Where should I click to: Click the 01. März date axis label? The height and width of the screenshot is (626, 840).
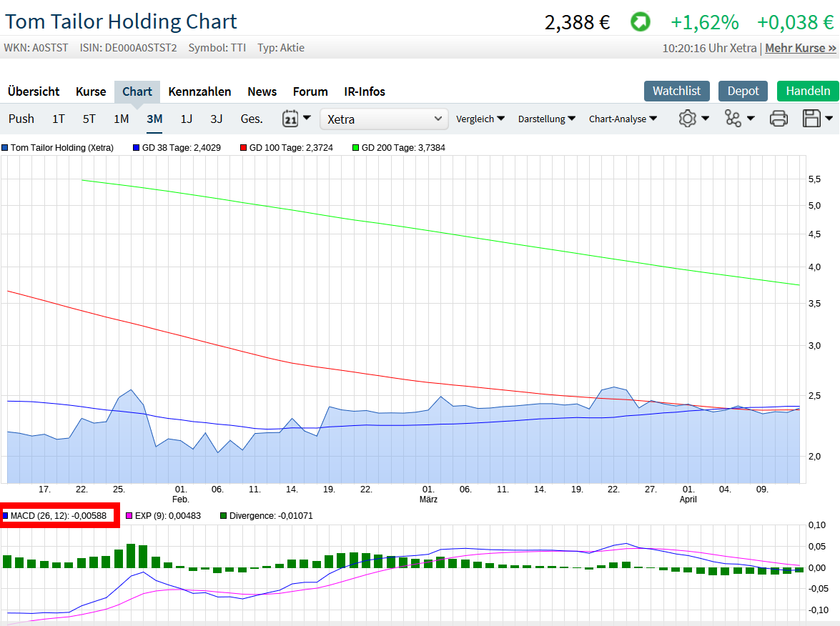(428, 495)
